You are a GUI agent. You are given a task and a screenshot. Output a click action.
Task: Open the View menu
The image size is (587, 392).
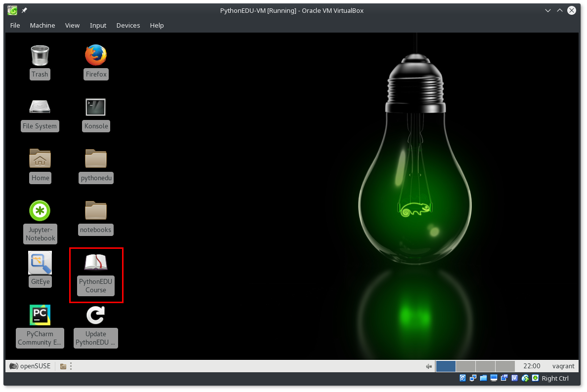point(72,25)
